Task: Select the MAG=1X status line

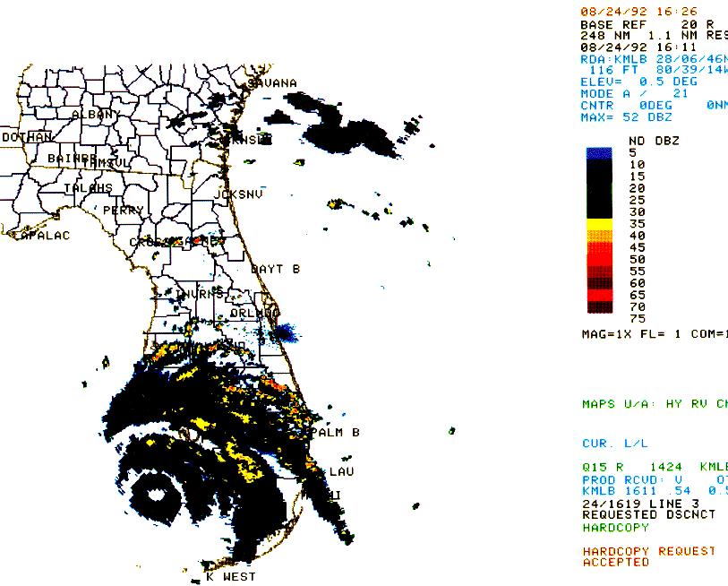Action: [x=655, y=334]
